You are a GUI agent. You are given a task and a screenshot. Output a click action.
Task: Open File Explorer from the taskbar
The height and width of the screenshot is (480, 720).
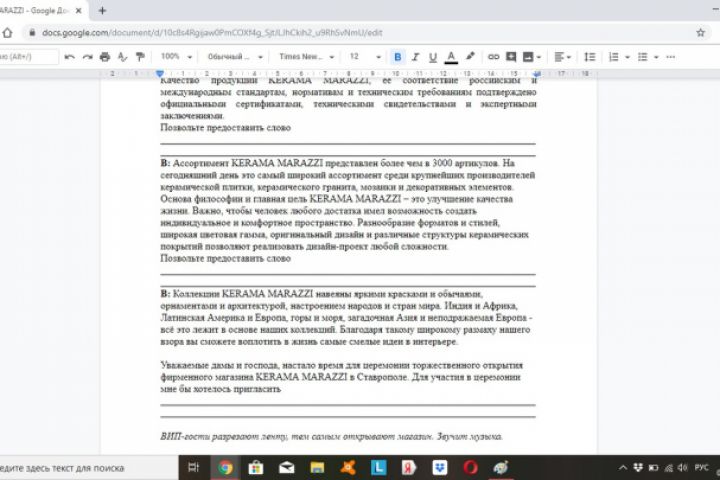coord(317,468)
